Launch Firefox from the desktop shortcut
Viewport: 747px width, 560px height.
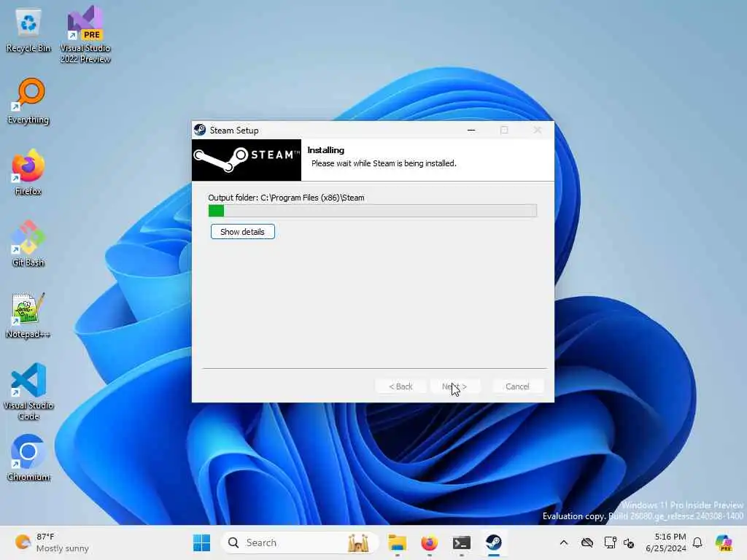pos(28,172)
